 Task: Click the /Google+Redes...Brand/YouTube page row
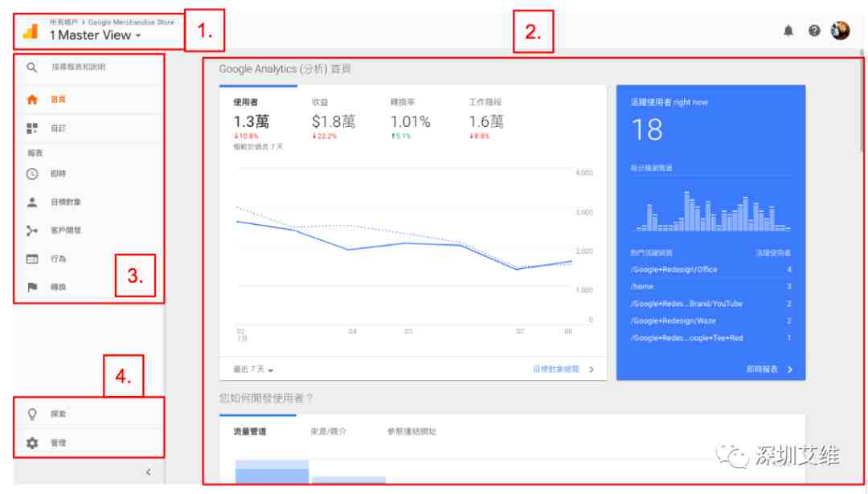[x=710, y=304]
